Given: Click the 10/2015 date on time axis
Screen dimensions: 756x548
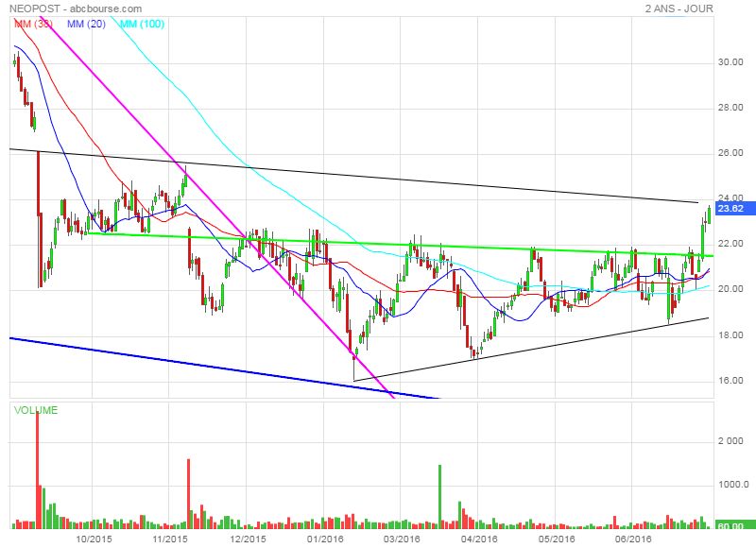Looking at the screenshot, I should [94, 539].
